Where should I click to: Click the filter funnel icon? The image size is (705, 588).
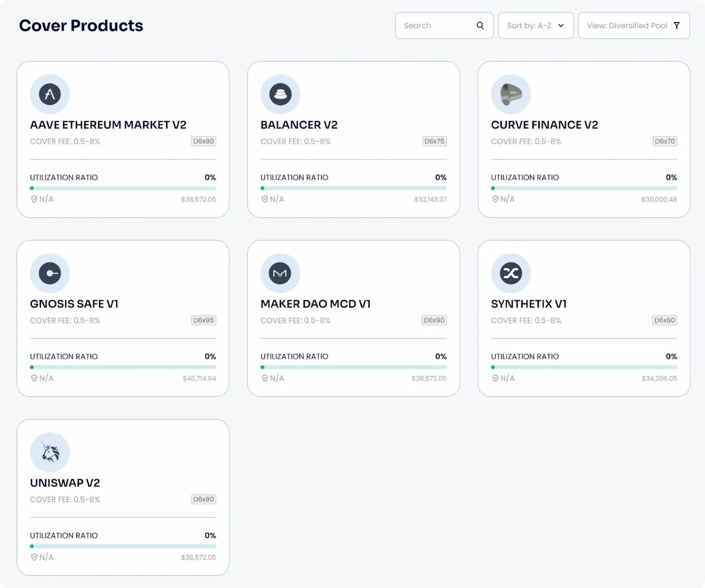(677, 25)
